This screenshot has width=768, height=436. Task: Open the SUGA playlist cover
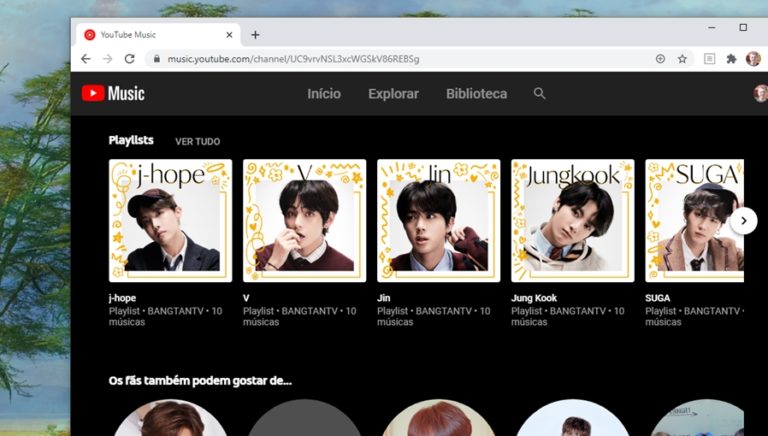(x=695, y=220)
